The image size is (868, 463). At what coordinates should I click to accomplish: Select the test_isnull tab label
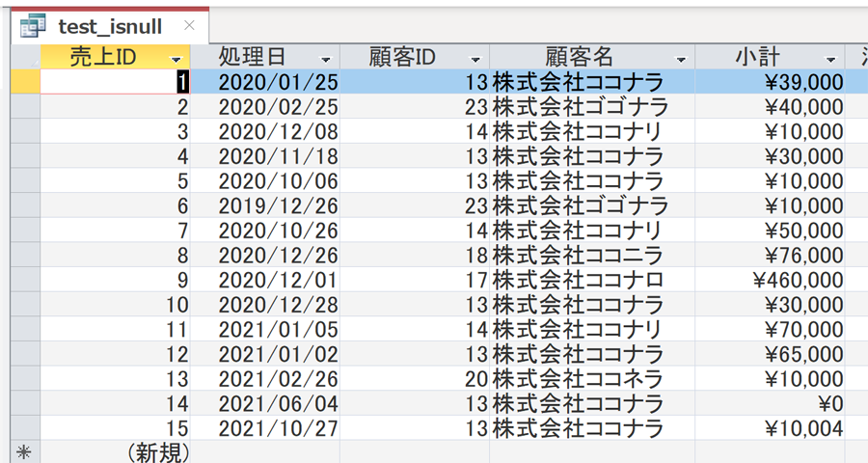(x=110, y=26)
